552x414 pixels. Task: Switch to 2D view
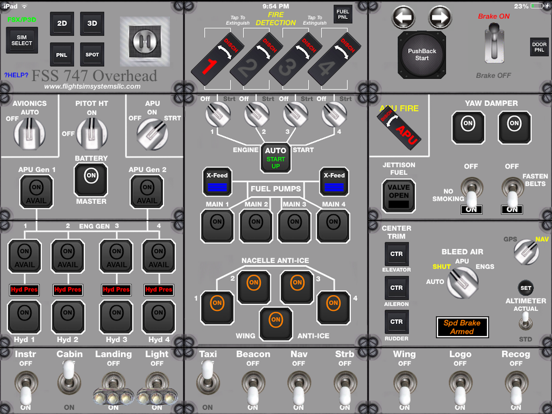click(62, 24)
